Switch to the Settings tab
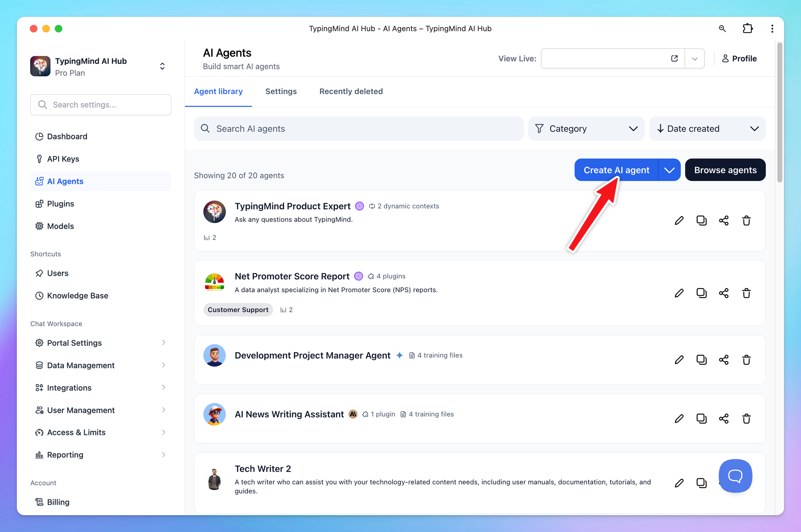Viewport: 801px width, 532px height. pyautogui.click(x=281, y=91)
